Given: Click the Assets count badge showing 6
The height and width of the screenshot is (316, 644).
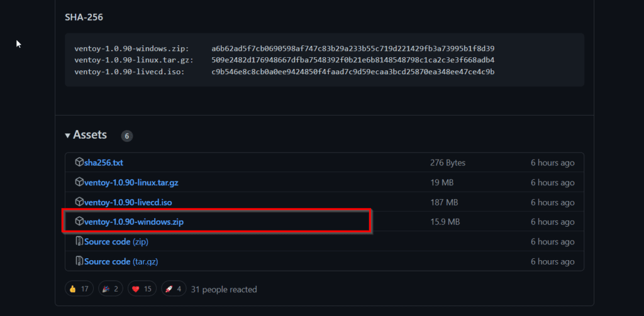Looking at the screenshot, I should [x=126, y=136].
